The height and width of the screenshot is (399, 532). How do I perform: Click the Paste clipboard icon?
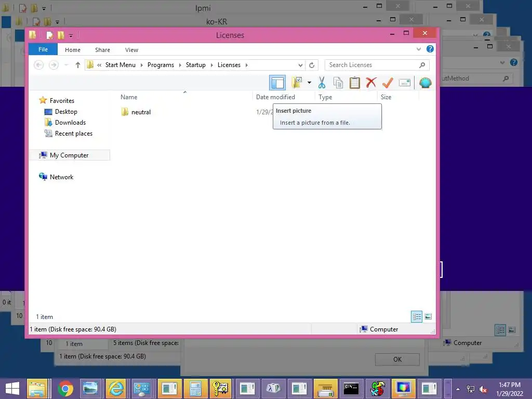point(354,83)
